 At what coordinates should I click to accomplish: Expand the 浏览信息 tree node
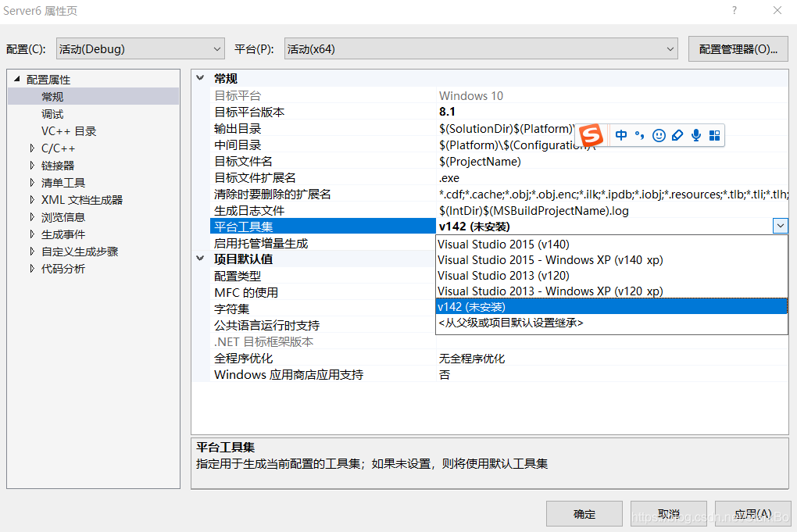click(x=32, y=217)
